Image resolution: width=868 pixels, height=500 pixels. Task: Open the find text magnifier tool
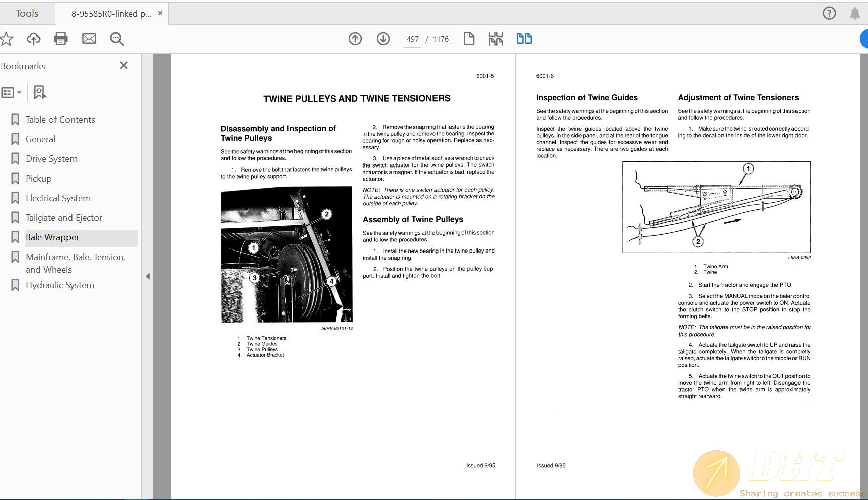[117, 39]
